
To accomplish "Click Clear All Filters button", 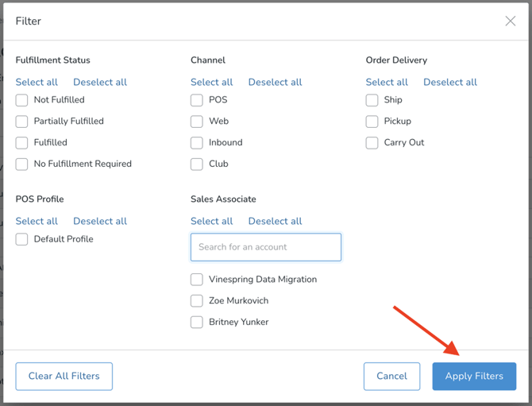I will (64, 377).
